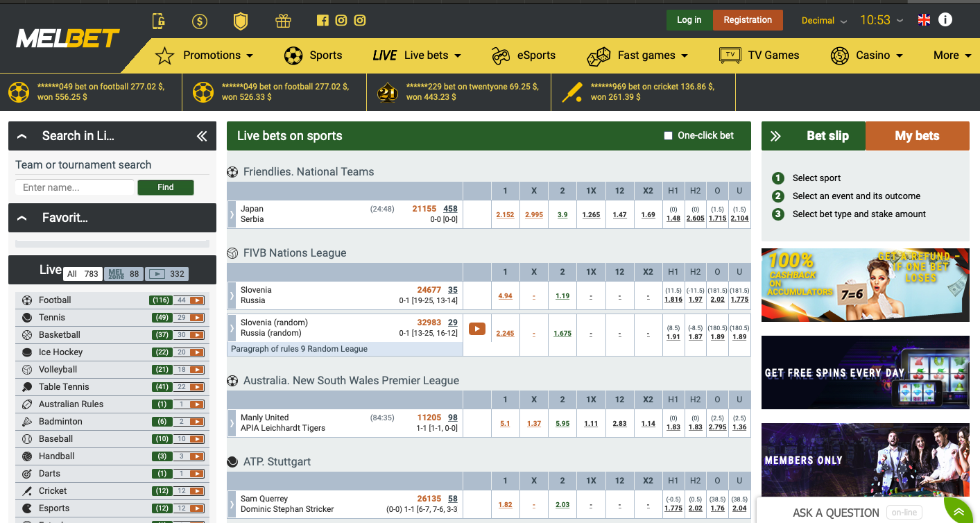Image resolution: width=980 pixels, height=523 pixels.
Task: Open the 10:53 time zone dropdown
Action: pyautogui.click(x=882, y=20)
